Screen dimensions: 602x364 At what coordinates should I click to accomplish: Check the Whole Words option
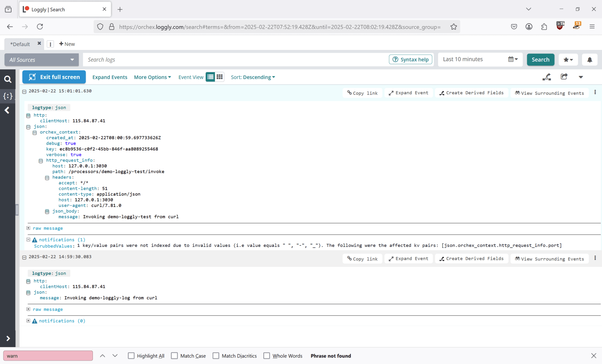tap(267, 356)
